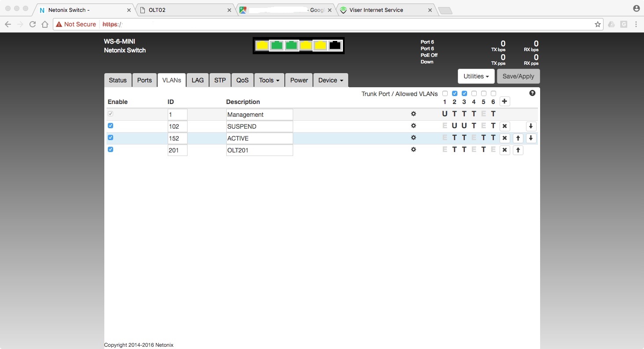Screen dimensions: 644x349
Task: Click the add VLAN plus icon
Action: (504, 102)
